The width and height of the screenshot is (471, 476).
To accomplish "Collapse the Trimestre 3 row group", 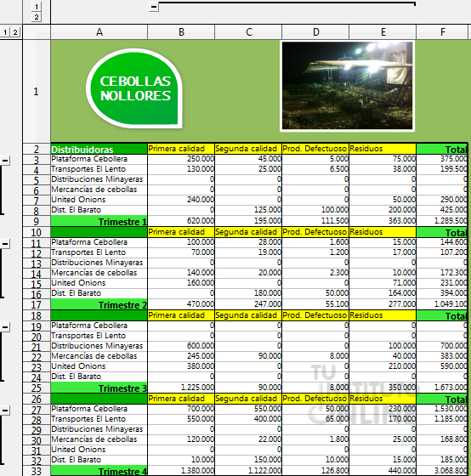I will [5, 327].
